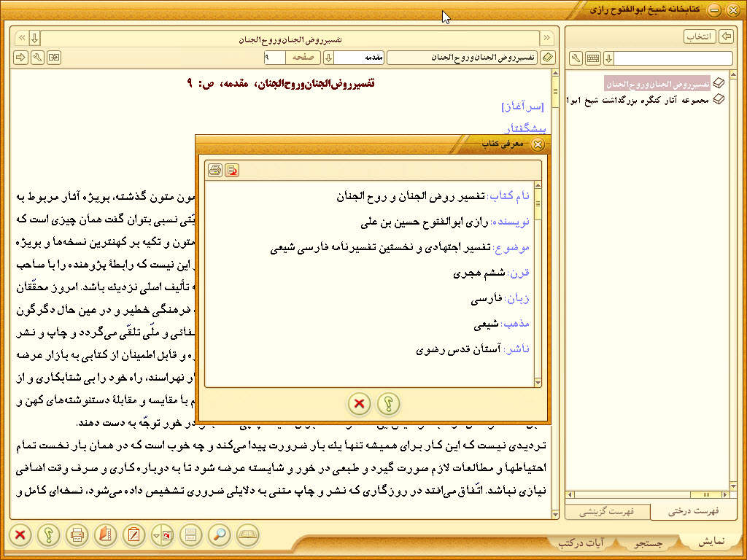Screen dimensions: 747x560
Task: Click نام کتاب label in dialog
Action: tap(508, 196)
